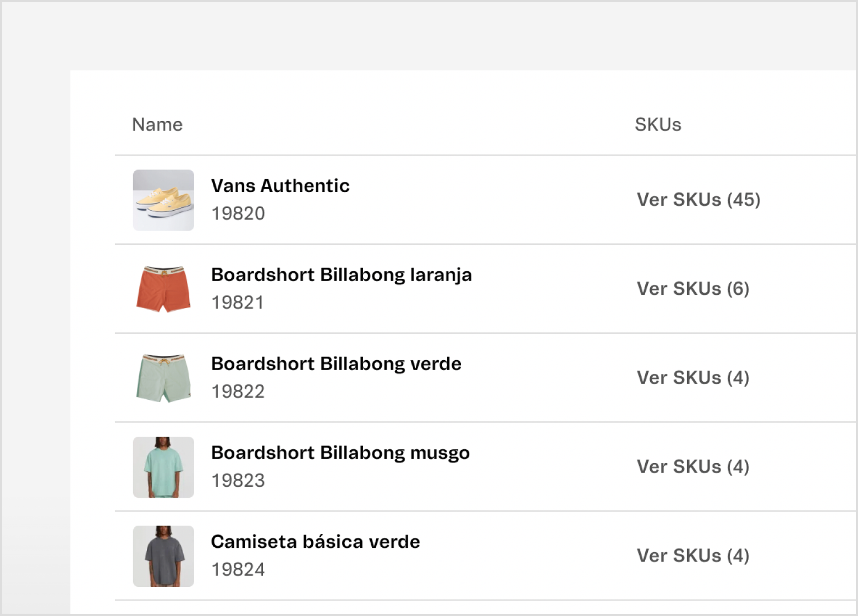Screen dimensions: 858x616
Task: Sort by the Name column header
Action: coord(157,125)
